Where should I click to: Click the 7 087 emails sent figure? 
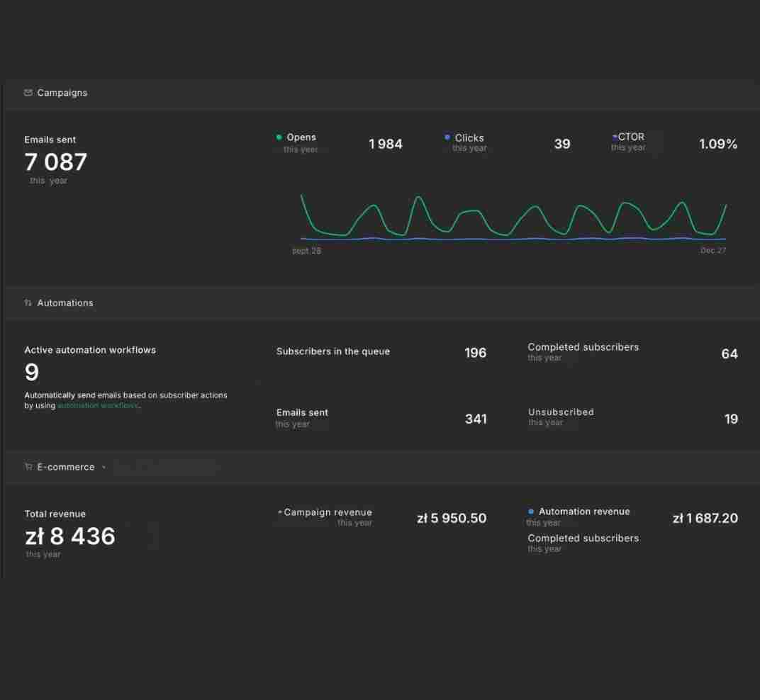[x=56, y=162]
